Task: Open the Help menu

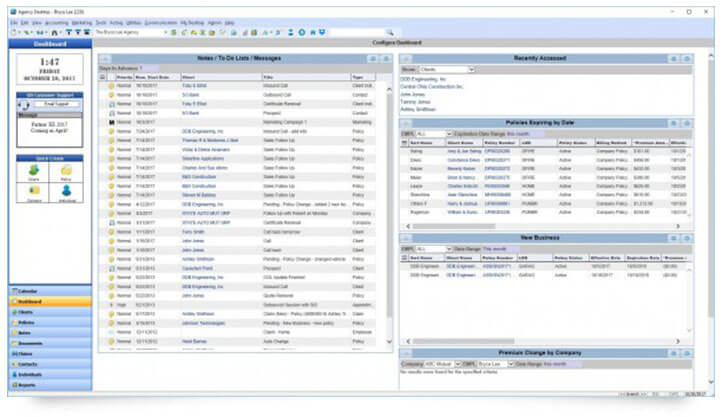Action: click(x=229, y=23)
